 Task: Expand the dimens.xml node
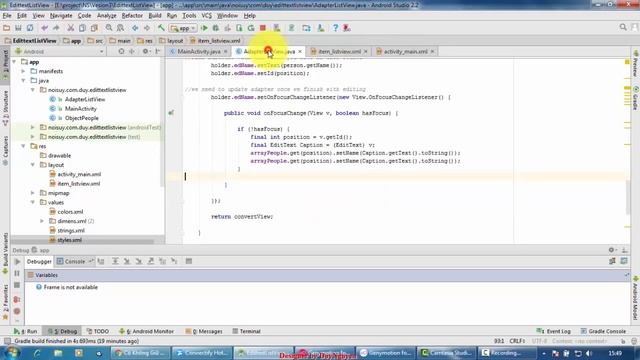pos(42,221)
